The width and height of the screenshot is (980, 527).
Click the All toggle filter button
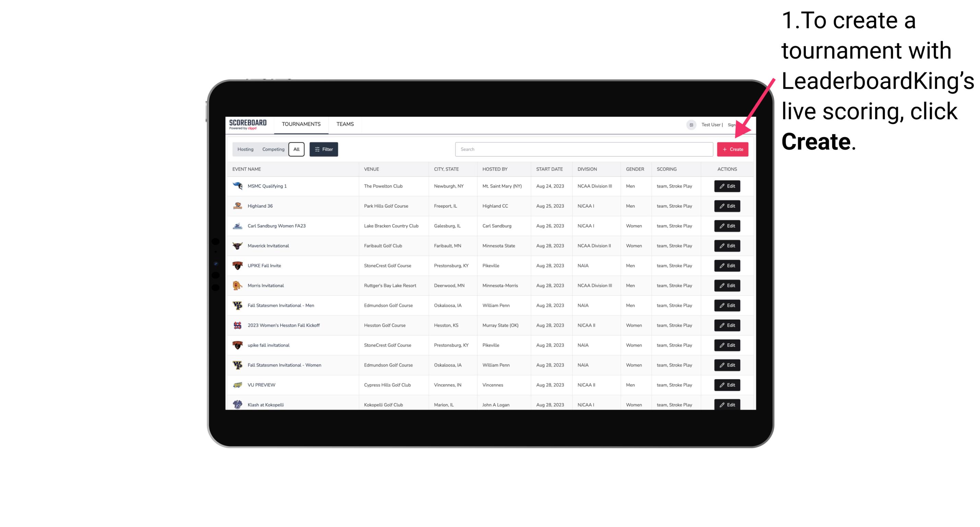tap(296, 149)
